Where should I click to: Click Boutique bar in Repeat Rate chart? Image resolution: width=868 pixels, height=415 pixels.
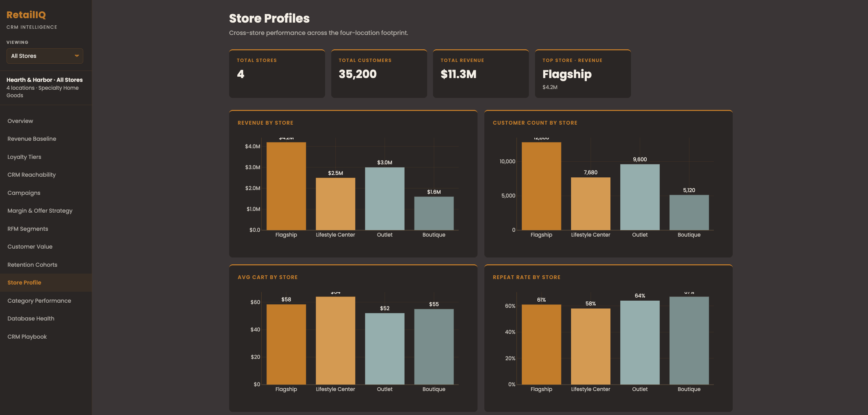coord(689,340)
